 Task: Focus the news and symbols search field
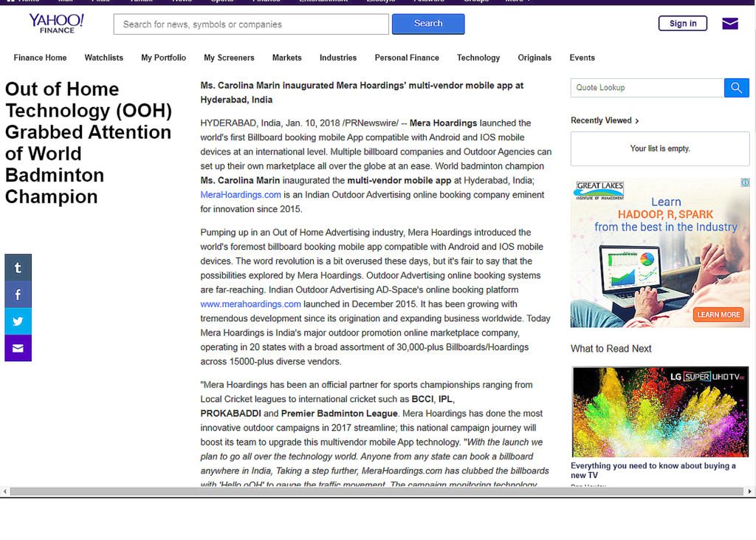[251, 24]
